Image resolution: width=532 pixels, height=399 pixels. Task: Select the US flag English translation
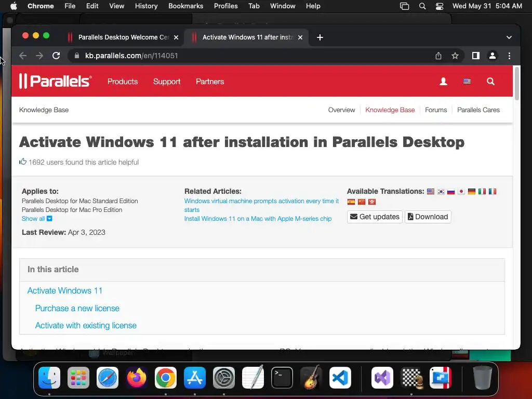pos(431,191)
